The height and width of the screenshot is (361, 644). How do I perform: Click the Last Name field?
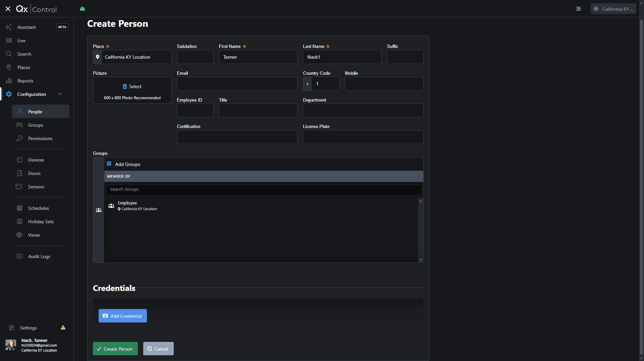pos(342,57)
